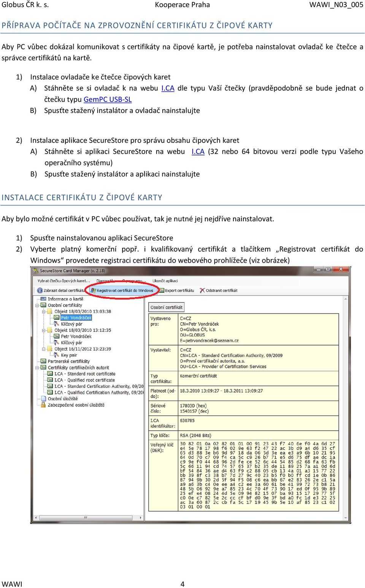The width and height of the screenshot is (365, 588).
Task: Collapse the Osobní certifikáty tree node
Action: (x=37, y=305)
